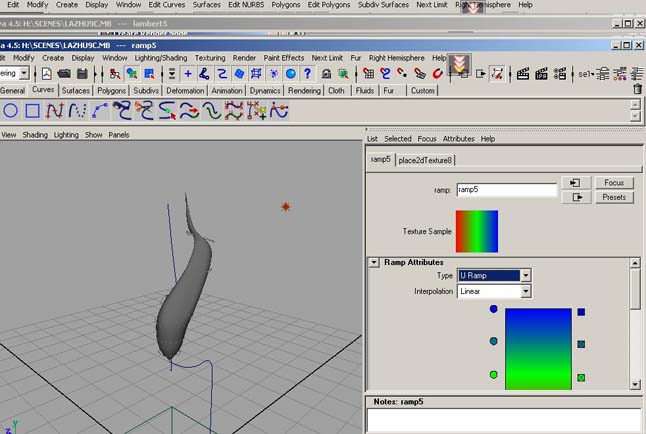This screenshot has height=434, width=646.
Task: Open the shelf trash can icon
Action: [637, 89]
